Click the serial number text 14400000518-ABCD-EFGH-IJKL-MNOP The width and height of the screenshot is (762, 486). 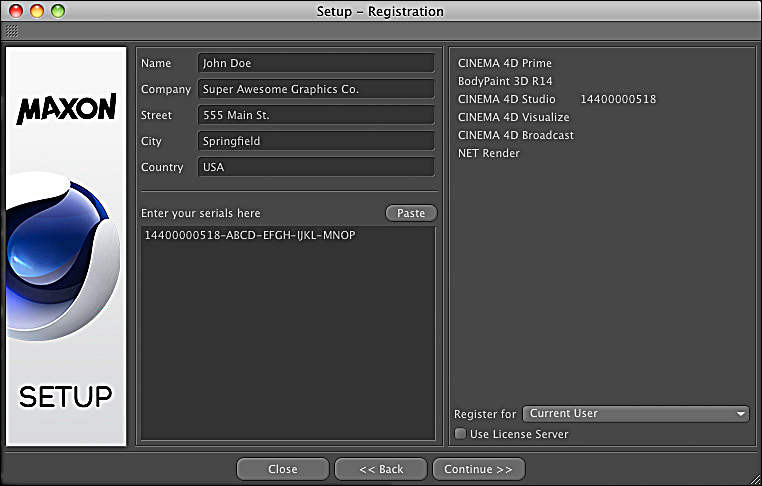(250, 235)
